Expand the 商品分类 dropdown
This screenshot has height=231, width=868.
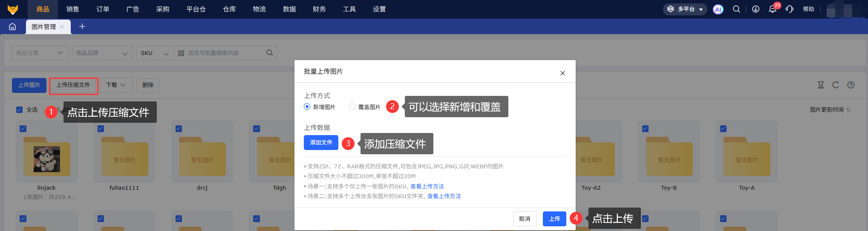[x=40, y=53]
